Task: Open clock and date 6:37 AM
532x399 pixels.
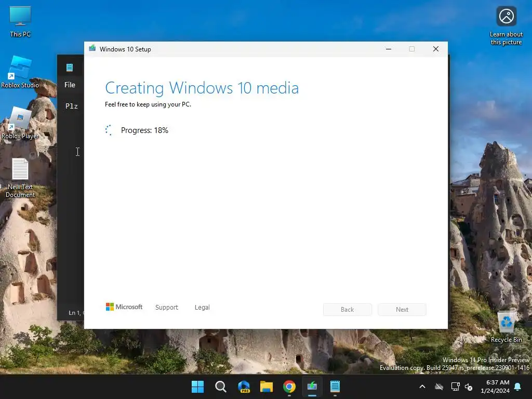Action: 495,387
